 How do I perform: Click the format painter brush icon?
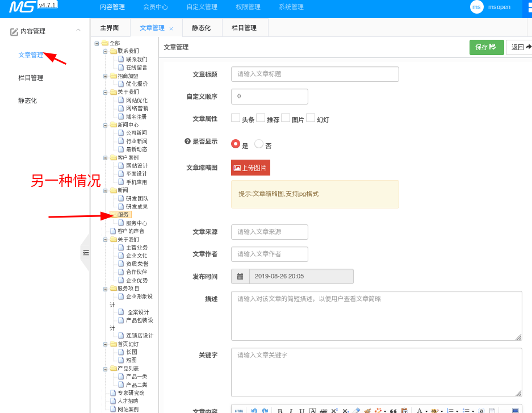pyautogui.click(x=367, y=411)
